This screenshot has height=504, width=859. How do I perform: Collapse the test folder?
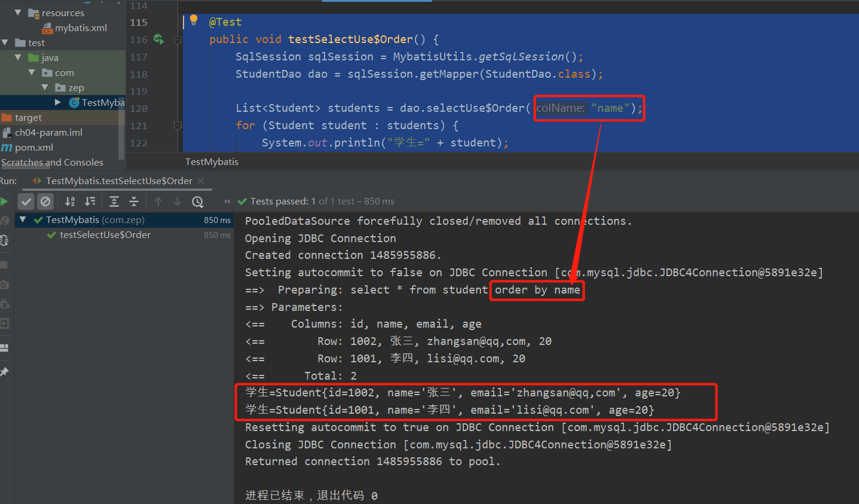point(5,42)
